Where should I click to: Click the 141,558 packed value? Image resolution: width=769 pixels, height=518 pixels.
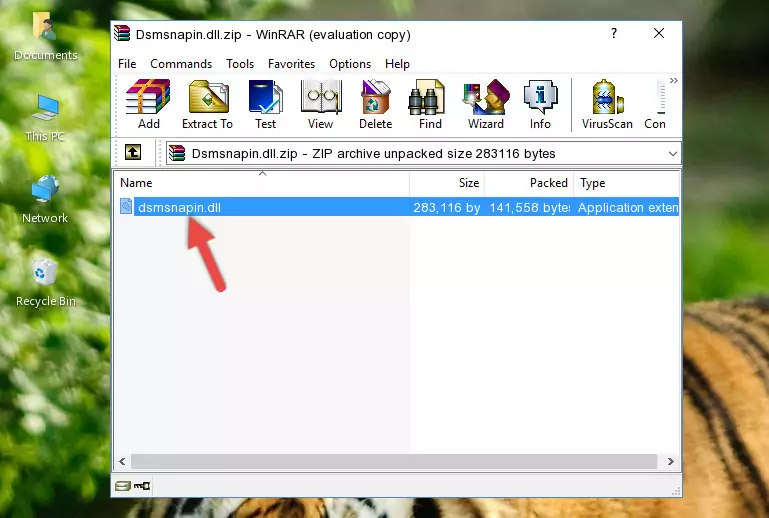(530, 207)
